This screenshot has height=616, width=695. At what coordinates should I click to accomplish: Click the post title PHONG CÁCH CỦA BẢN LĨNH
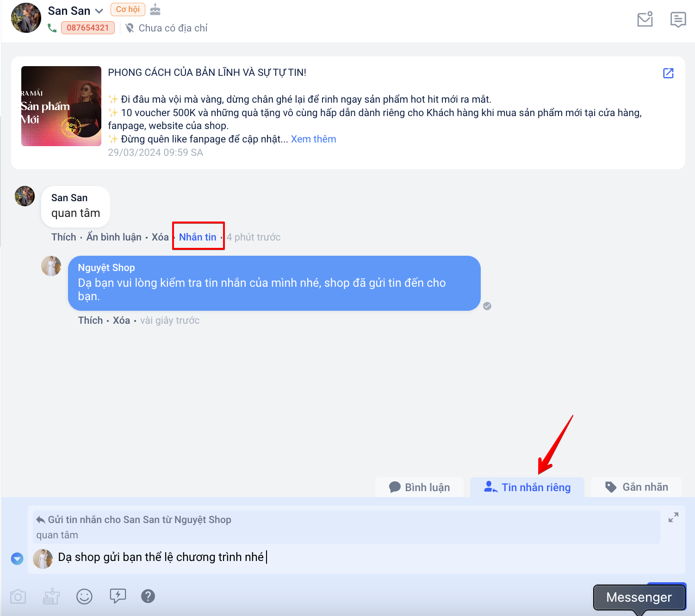click(207, 73)
